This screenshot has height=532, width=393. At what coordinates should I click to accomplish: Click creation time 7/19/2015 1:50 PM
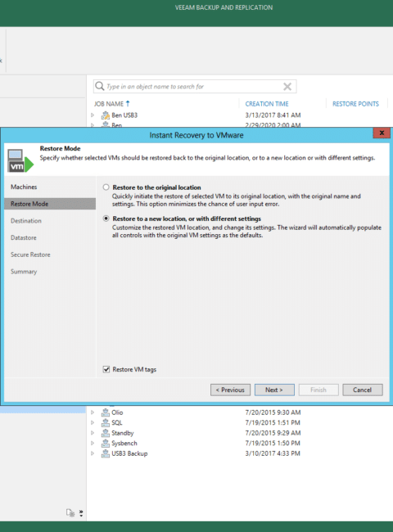[273, 443]
